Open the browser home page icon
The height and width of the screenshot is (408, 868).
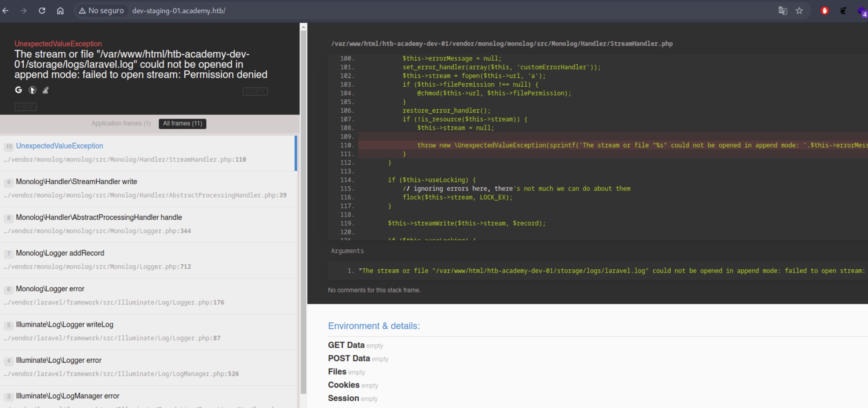[60, 11]
